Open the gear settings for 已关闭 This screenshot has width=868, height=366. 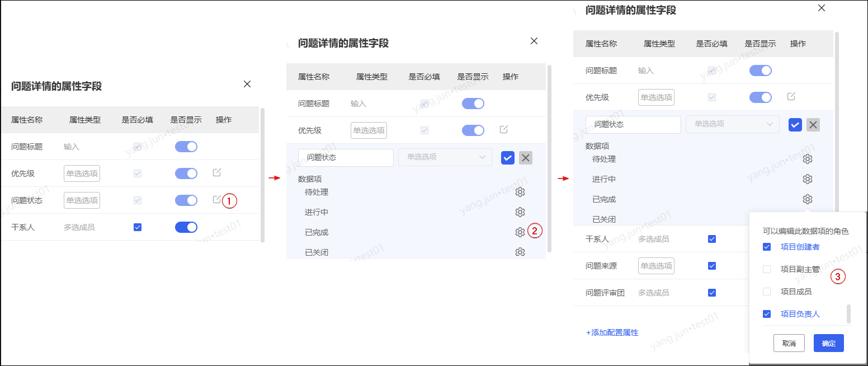click(520, 252)
